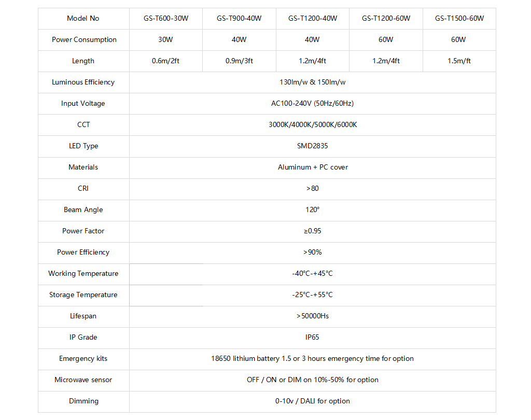Image resolution: width=531 pixels, height=420 pixels.
Task: Select the 0-10v / DALI dimming value
Action: coord(313,401)
